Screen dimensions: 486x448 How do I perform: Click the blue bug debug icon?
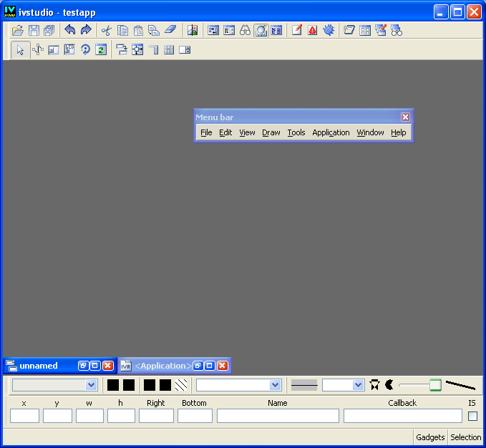click(329, 30)
